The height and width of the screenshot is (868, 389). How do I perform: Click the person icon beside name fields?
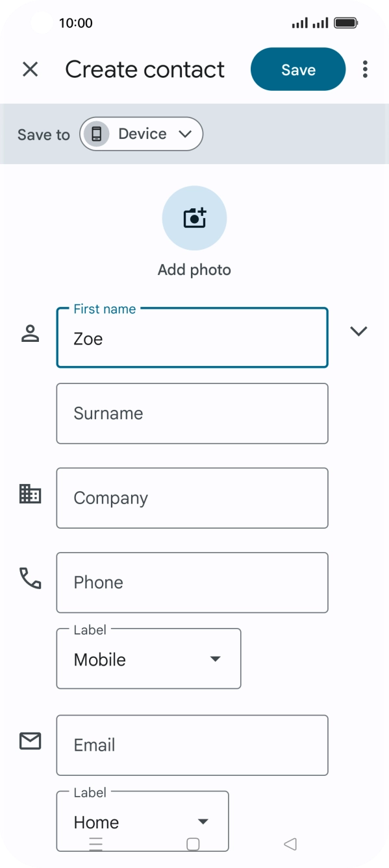click(30, 333)
